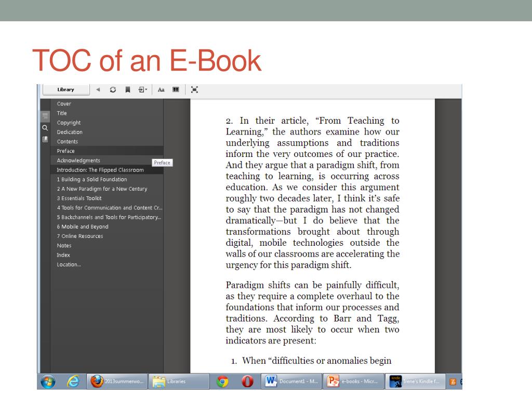
Task: Open the Kindle Library button
Action: point(66,89)
